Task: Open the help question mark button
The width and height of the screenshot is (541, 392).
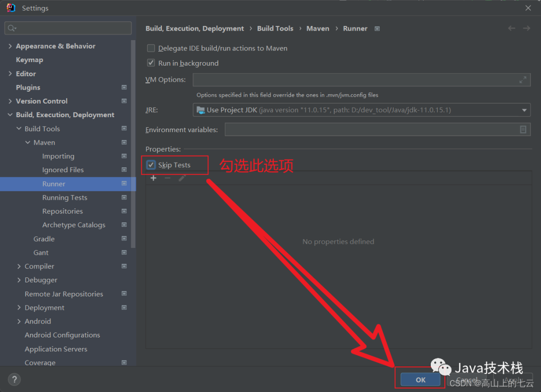Action: [14, 379]
